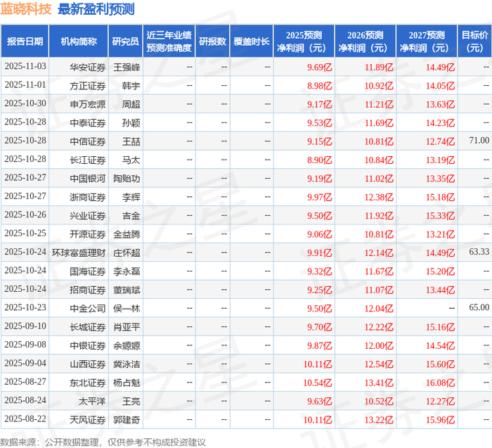Select the 12.27亿 forecast value
Image resolution: width=492 pixels, height=448 pixels.
(x=440, y=401)
